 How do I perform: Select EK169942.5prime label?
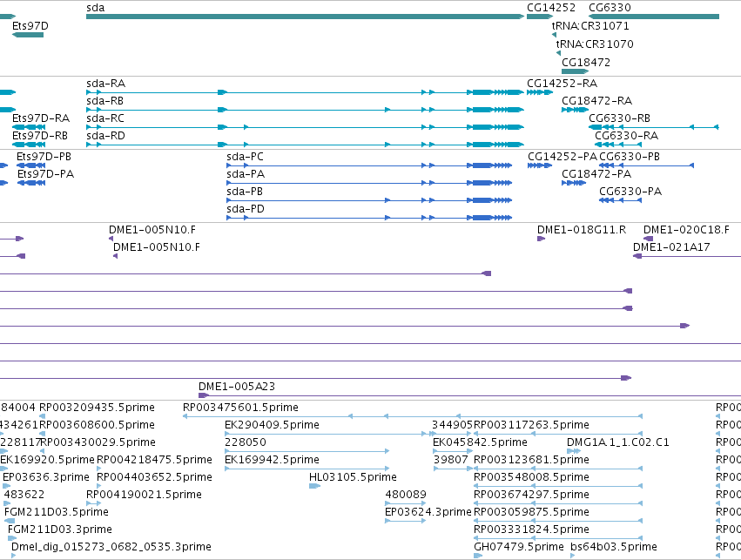(x=273, y=461)
